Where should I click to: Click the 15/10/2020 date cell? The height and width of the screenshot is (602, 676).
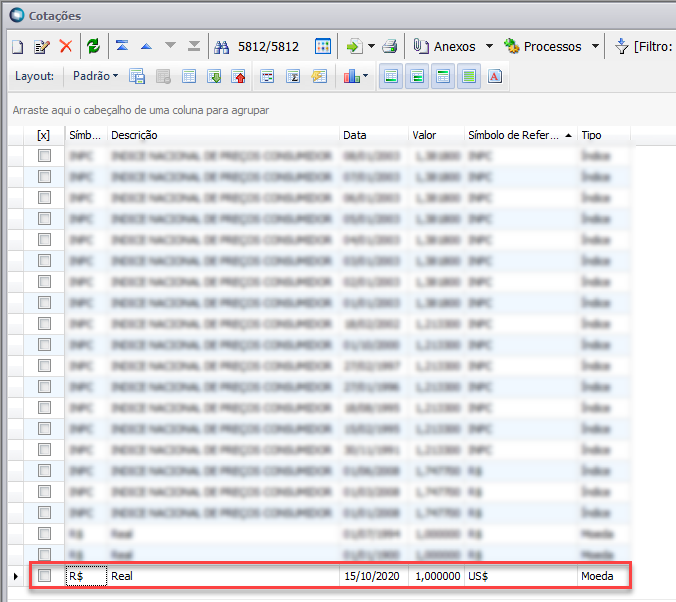point(374,576)
